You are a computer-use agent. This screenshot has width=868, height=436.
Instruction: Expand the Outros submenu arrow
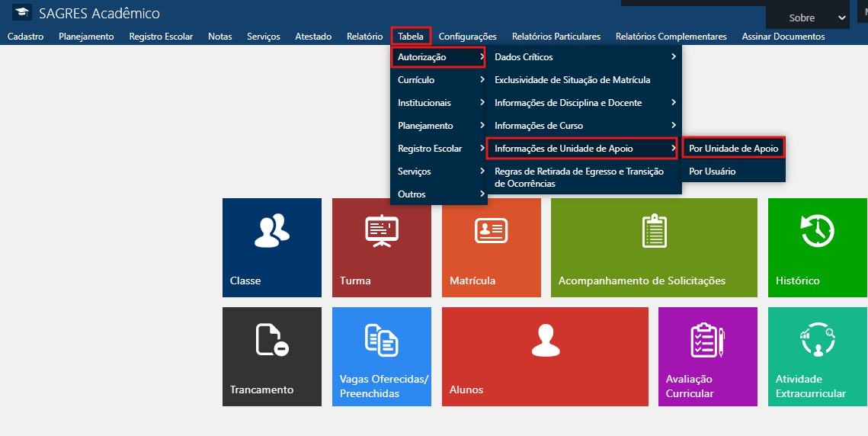(x=482, y=194)
